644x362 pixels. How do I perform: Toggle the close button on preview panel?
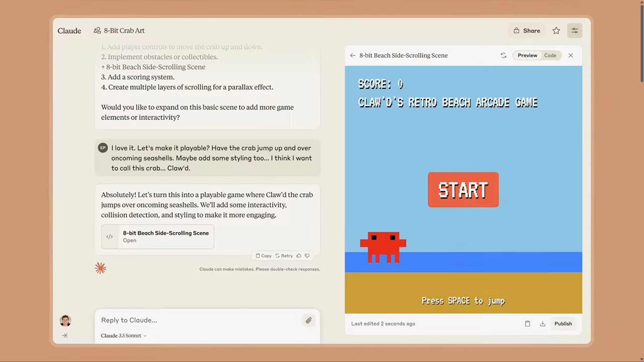572,55
